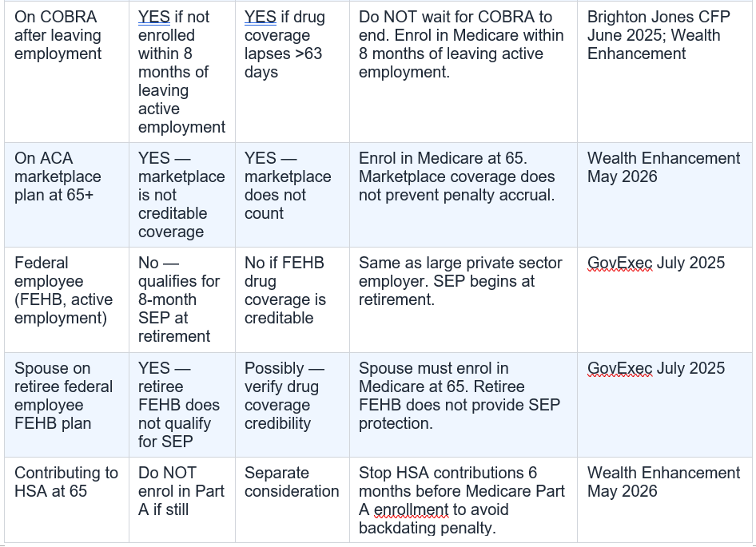This screenshot has height=547, width=756.
Task: Click the 'Contributing to HSA at 65' cell
Action: pyautogui.click(x=66, y=500)
